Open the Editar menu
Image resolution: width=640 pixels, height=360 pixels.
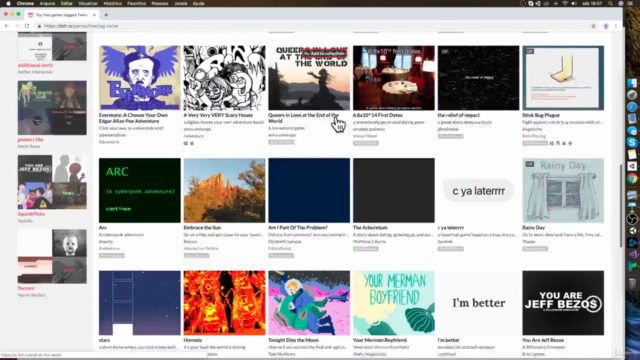(67, 3)
